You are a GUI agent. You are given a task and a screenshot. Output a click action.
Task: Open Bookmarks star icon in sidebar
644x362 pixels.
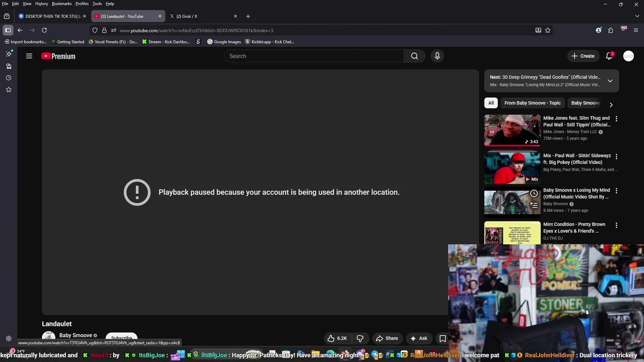click(x=9, y=89)
